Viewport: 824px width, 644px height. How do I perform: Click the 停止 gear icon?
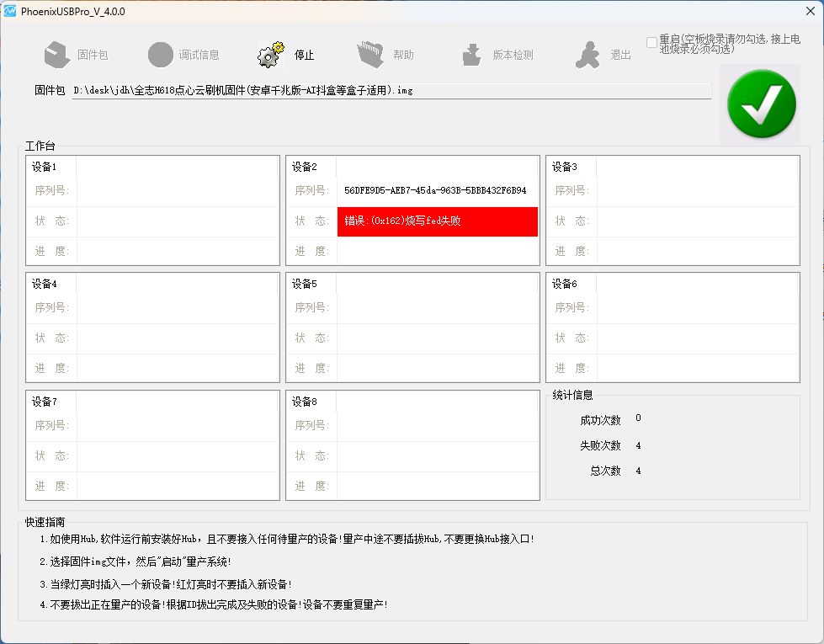pyautogui.click(x=271, y=55)
